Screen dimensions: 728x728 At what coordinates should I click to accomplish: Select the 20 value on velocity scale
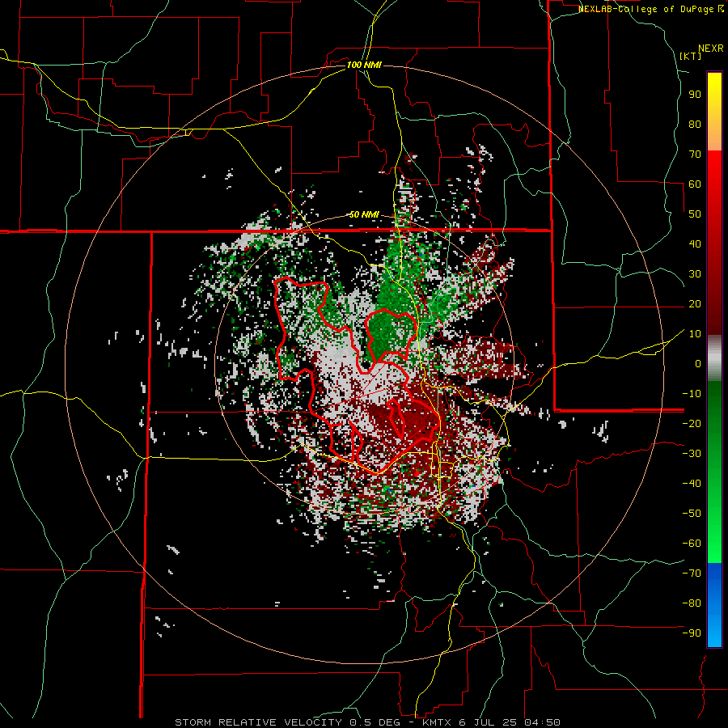tap(695, 304)
